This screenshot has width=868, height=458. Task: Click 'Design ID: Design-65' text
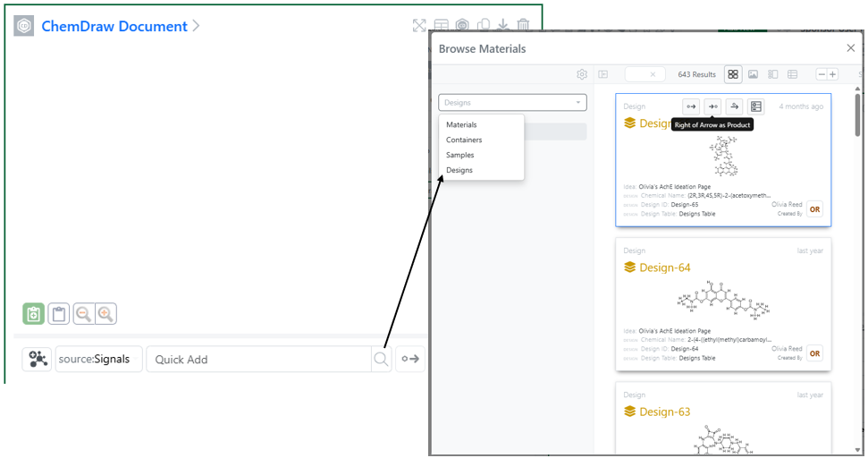tap(670, 204)
